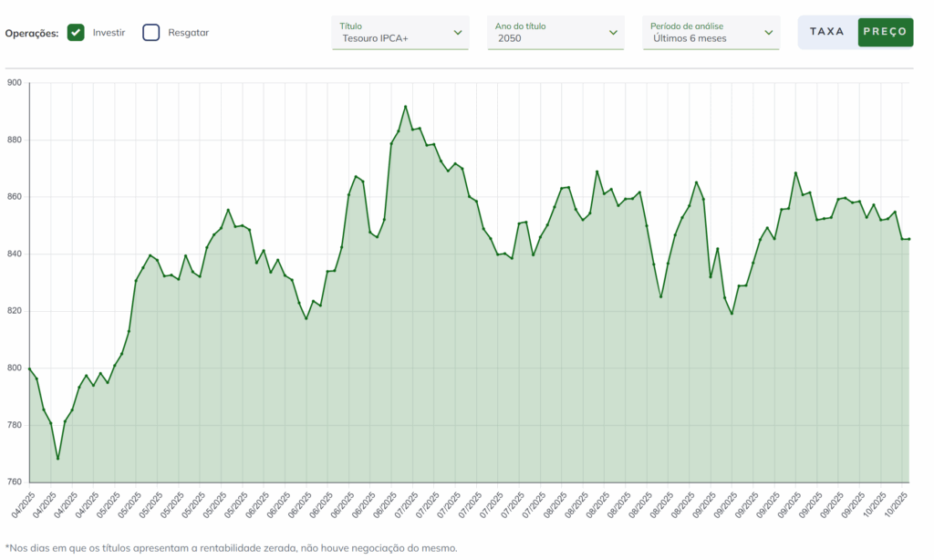Click chevron arrow beside 2050
Image resolution: width=934 pixels, height=560 pixels.
click(x=613, y=33)
